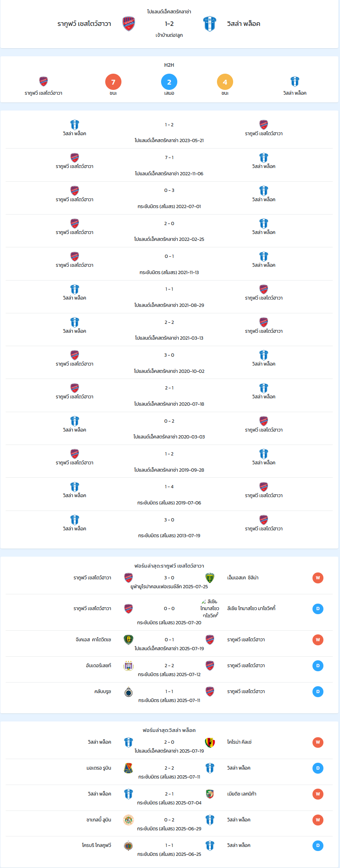Open the 1-4 friendly dated 2019-07-06

coord(169,494)
